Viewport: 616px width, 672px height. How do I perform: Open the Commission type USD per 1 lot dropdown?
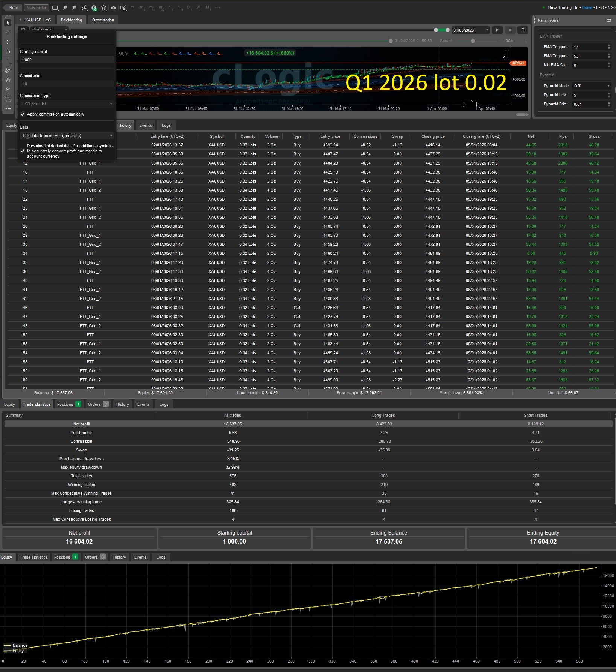[67, 104]
